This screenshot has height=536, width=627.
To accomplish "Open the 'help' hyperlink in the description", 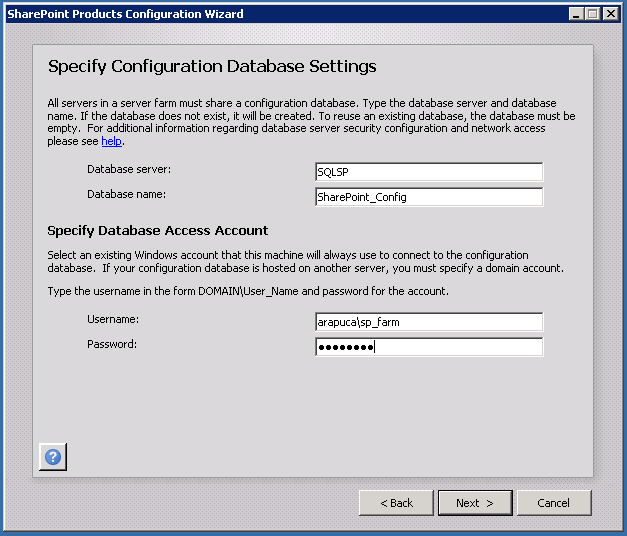I will pos(111,142).
